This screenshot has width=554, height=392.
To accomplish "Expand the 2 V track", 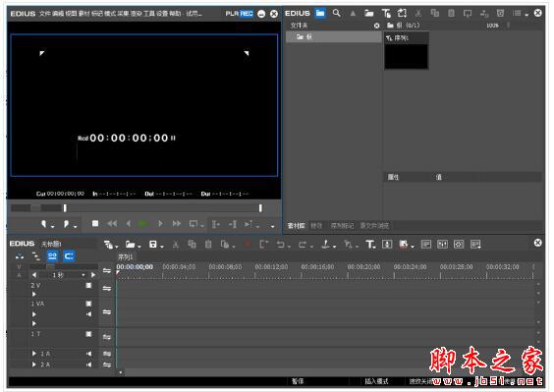I will pos(34,294).
